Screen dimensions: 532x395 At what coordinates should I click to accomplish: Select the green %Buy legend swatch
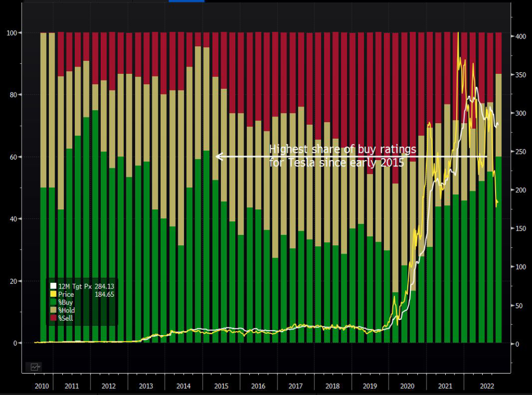53,302
